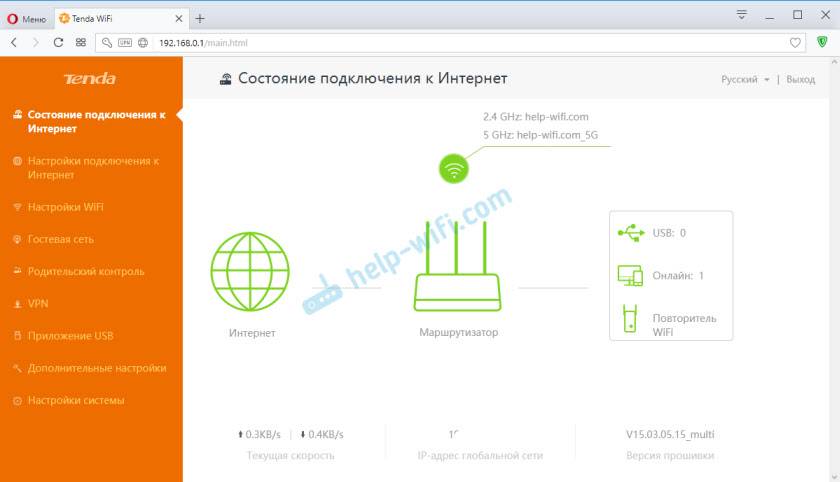Click the Версия прошивки label

tap(670, 455)
